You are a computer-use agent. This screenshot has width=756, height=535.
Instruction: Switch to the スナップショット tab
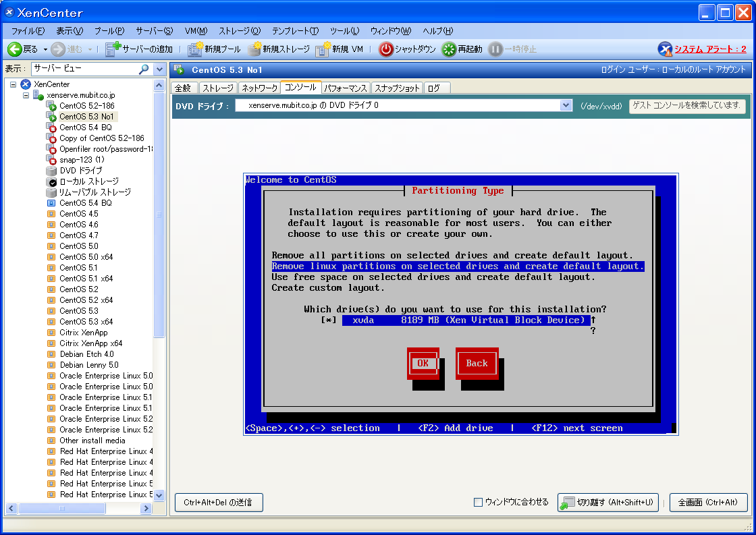pyautogui.click(x=398, y=88)
